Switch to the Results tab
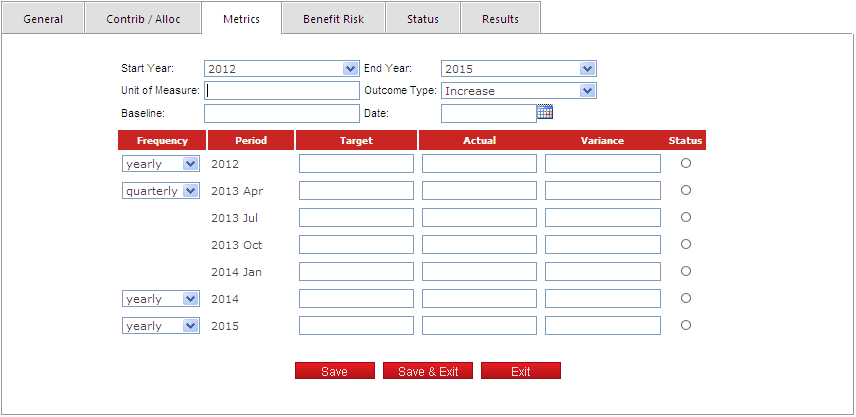Screen dimensions: 856x417 coord(500,19)
